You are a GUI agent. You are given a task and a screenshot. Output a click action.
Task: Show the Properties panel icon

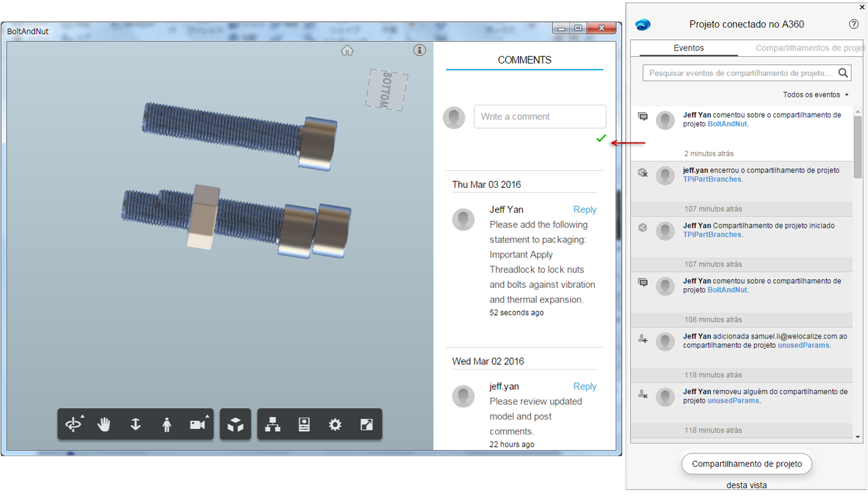point(304,424)
